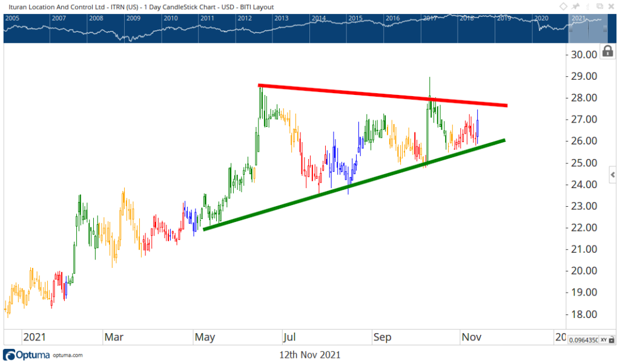
Task: Close the chart with the X icon
Action: coord(612,6)
